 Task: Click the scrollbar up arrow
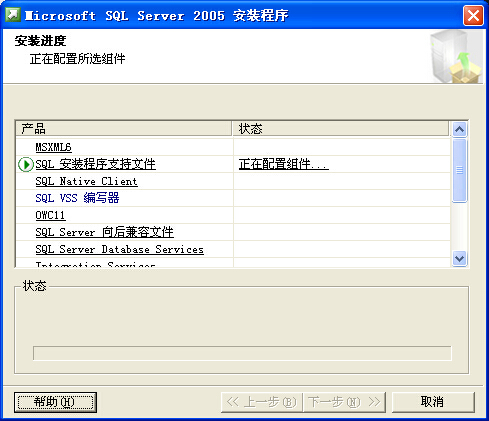click(x=460, y=129)
